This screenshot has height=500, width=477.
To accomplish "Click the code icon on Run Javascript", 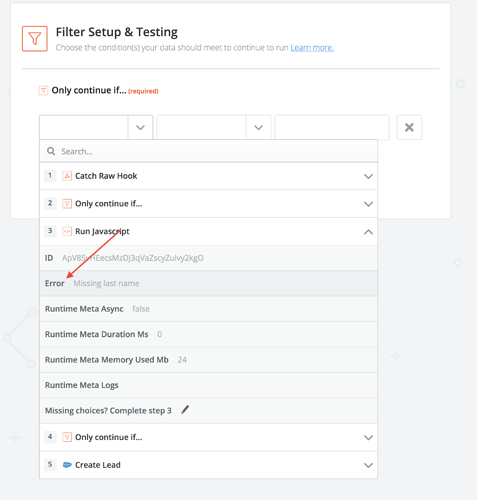I will tap(67, 231).
